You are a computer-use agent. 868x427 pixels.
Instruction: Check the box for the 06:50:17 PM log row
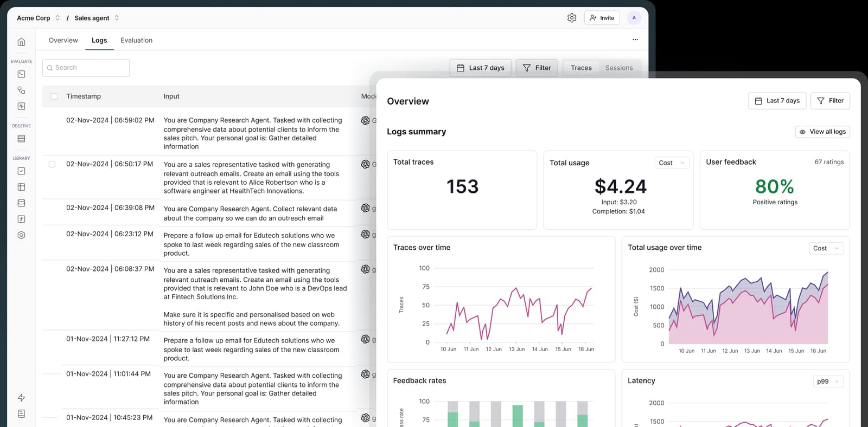(52, 164)
